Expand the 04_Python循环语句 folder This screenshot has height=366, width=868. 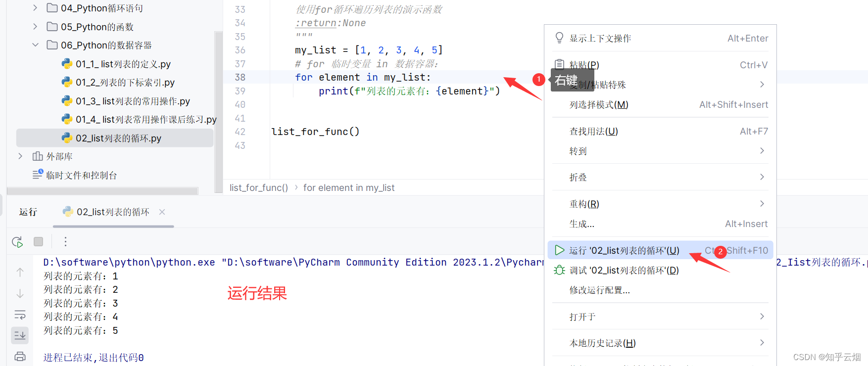point(35,8)
